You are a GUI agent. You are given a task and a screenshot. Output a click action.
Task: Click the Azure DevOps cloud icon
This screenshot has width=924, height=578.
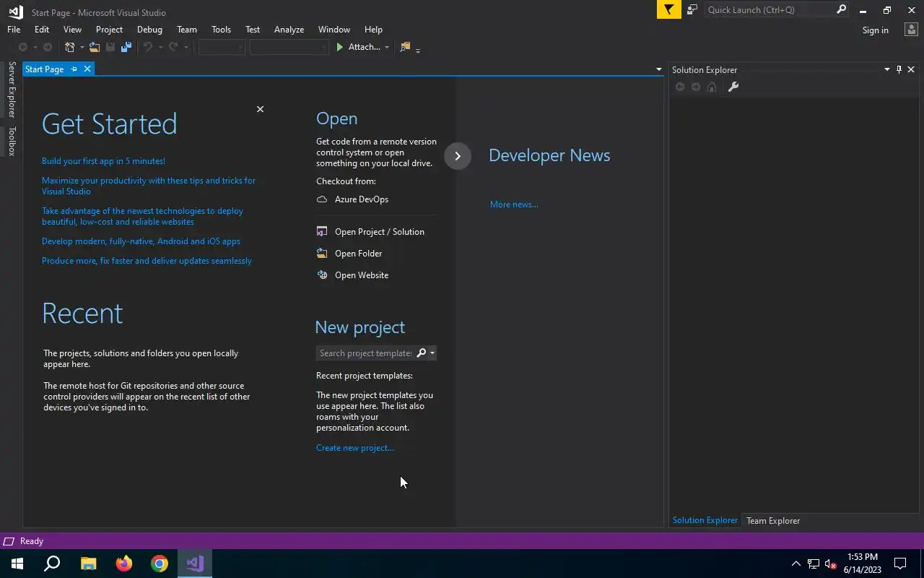pyautogui.click(x=322, y=199)
